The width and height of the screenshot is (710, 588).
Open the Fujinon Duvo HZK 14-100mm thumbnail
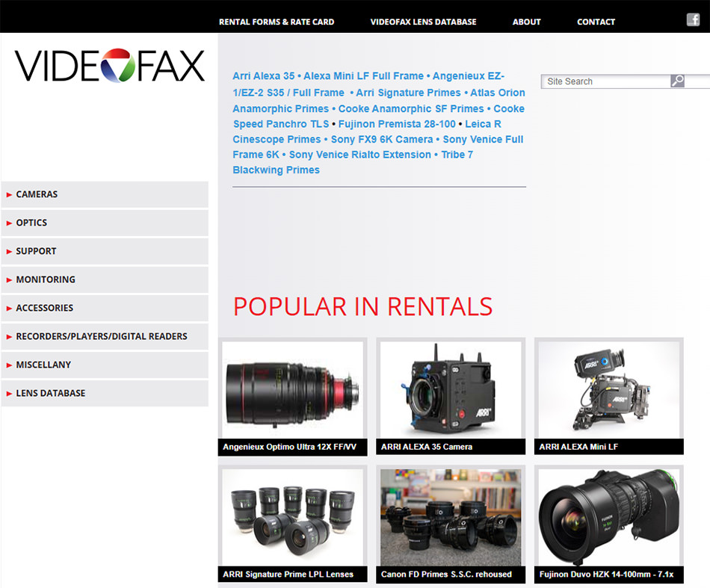pyautogui.click(x=608, y=517)
